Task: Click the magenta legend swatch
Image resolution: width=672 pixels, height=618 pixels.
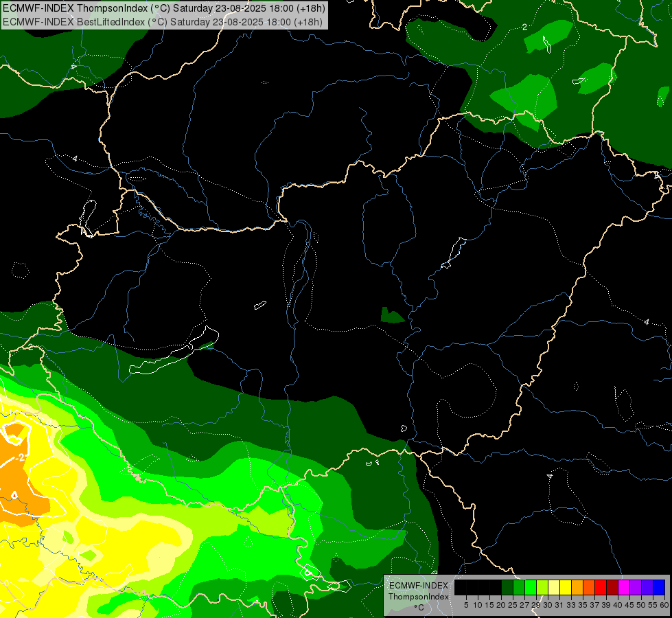Action: click(623, 587)
